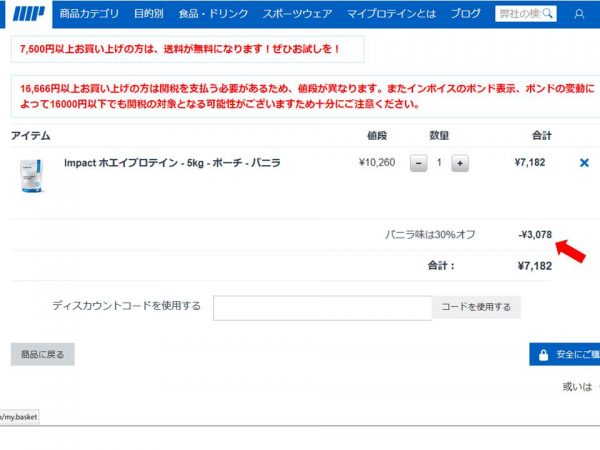This screenshot has height=450, width=600.
Task: Remove item with the blue X icon
Action: (584, 163)
